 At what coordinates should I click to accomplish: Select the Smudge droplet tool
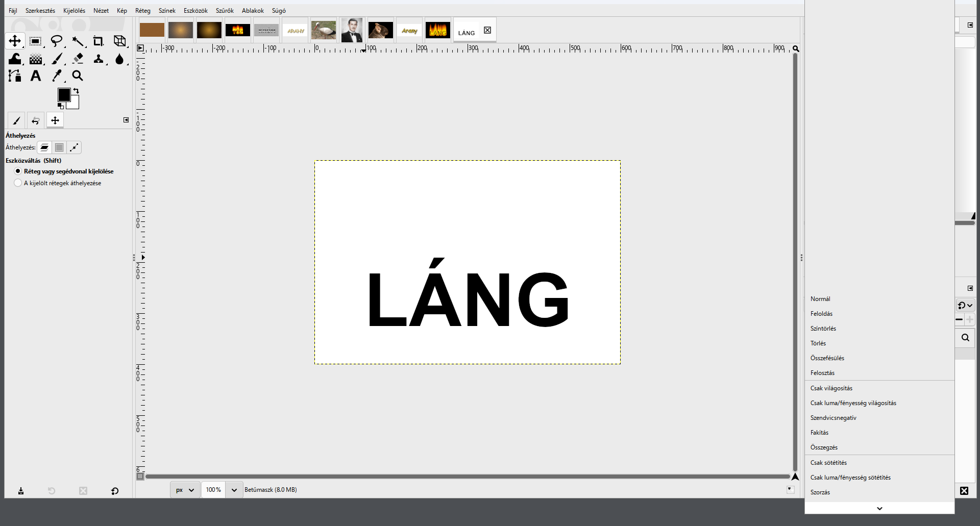coord(119,59)
